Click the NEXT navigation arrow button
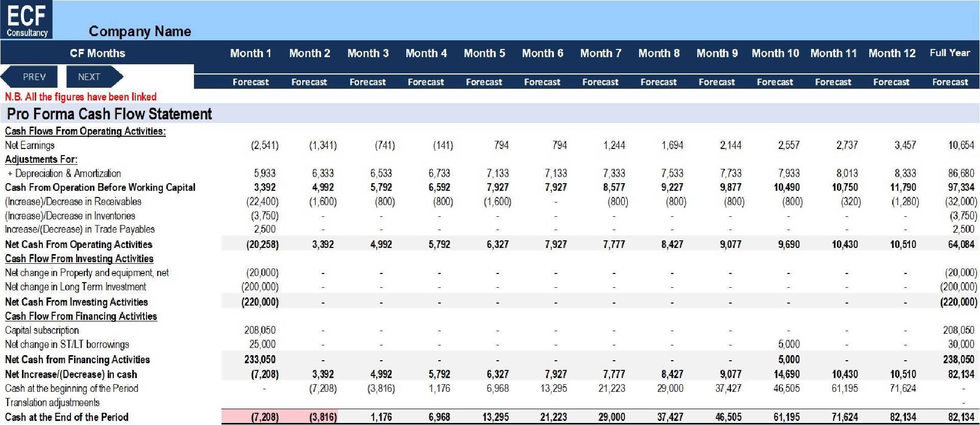Image resolution: width=980 pixels, height=425 pixels. (94, 77)
